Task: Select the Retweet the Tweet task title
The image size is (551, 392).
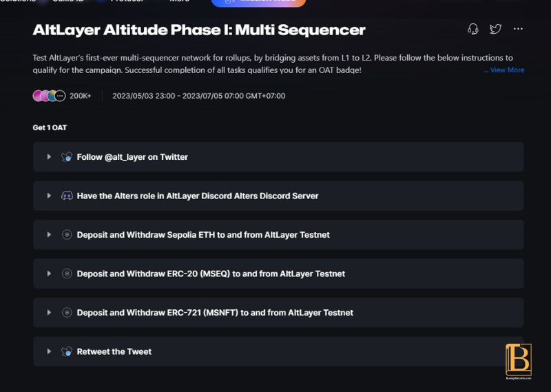Action: click(114, 351)
